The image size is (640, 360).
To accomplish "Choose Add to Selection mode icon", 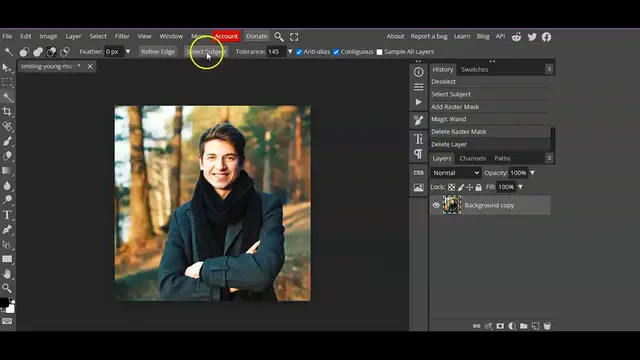I will pyautogui.click(x=38, y=52).
